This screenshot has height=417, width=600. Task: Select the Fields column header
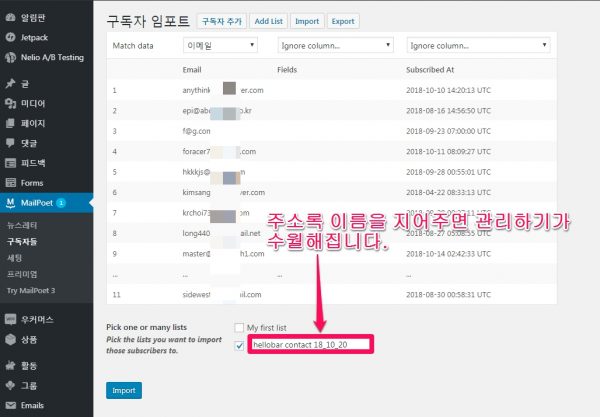click(x=287, y=70)
